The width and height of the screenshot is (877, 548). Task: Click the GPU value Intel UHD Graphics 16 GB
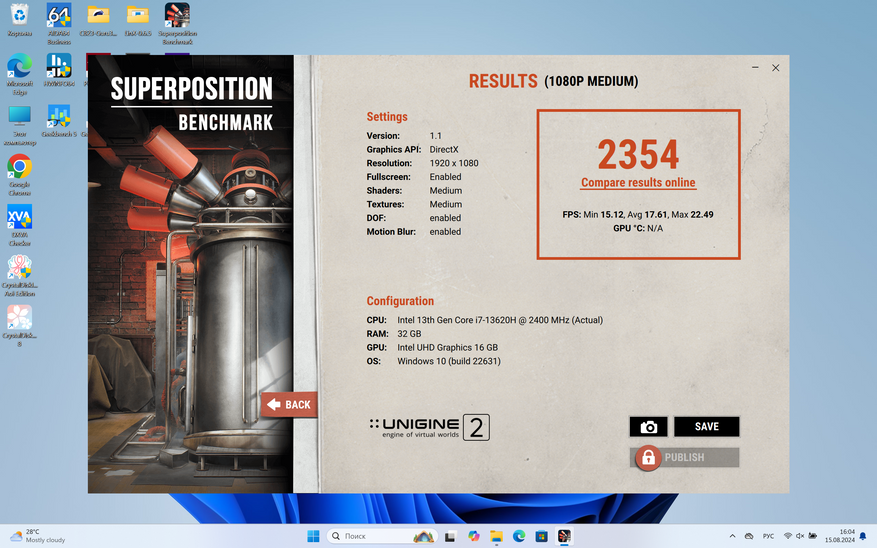pyautogui.click(x=447, y=347)
